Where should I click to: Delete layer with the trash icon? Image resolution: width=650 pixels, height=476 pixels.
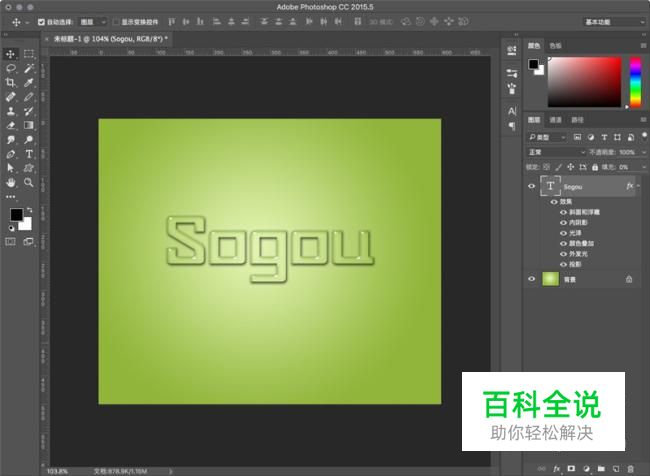click(x=631, y=469)
